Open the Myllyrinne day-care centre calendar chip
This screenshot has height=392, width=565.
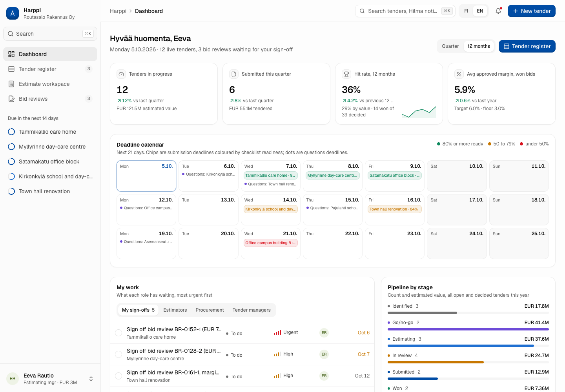tap(333, 176)
